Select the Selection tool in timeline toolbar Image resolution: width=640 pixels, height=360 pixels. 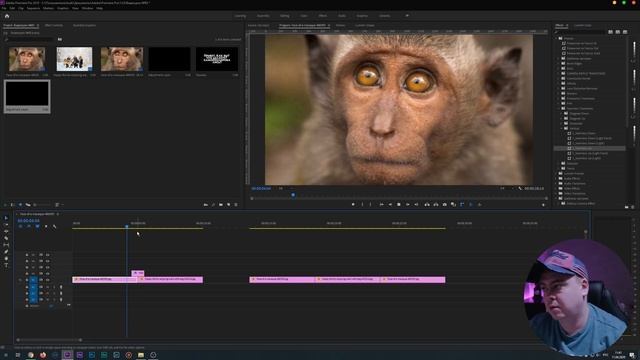(x=6, y=218)
